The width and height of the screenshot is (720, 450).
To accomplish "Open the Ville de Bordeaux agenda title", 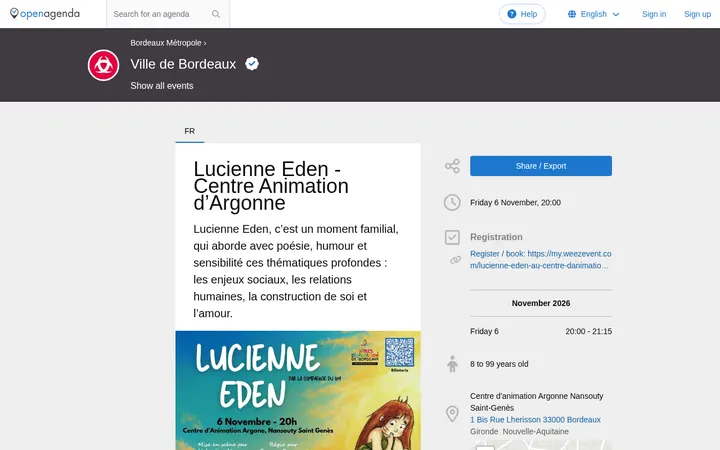I will [183, 64].
